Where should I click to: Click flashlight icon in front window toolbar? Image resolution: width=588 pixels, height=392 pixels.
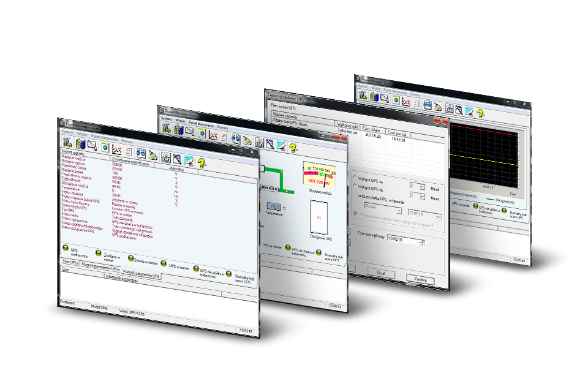coord(153,154)
